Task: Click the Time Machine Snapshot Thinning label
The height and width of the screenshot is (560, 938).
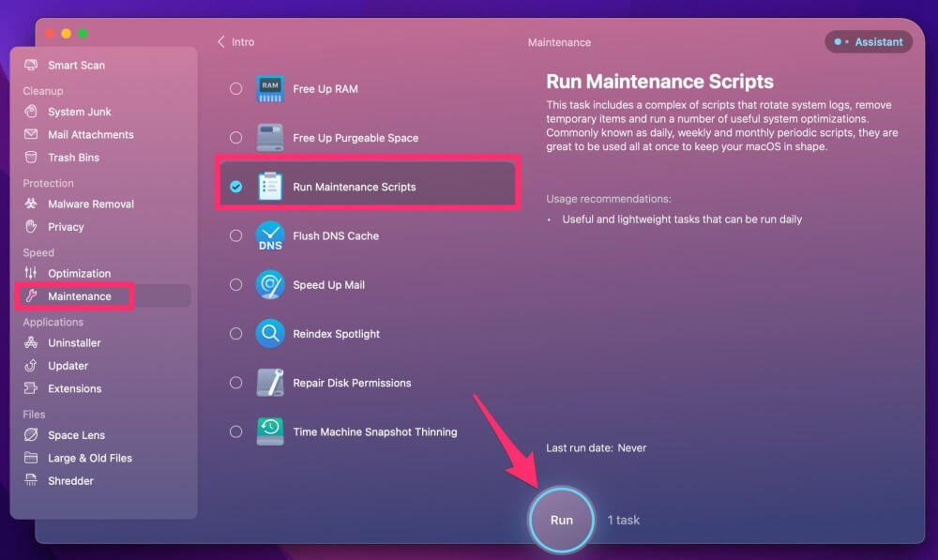Action: (x=374, y=432)
